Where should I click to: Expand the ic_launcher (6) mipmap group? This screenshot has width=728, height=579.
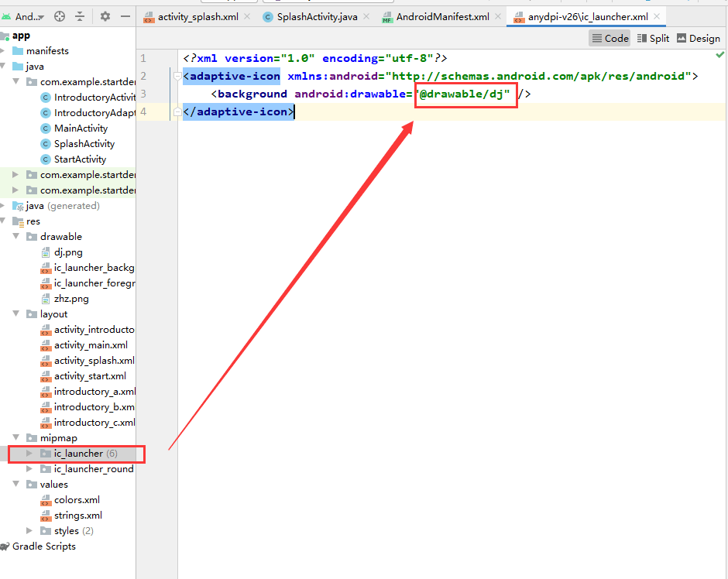click(29, 454)
